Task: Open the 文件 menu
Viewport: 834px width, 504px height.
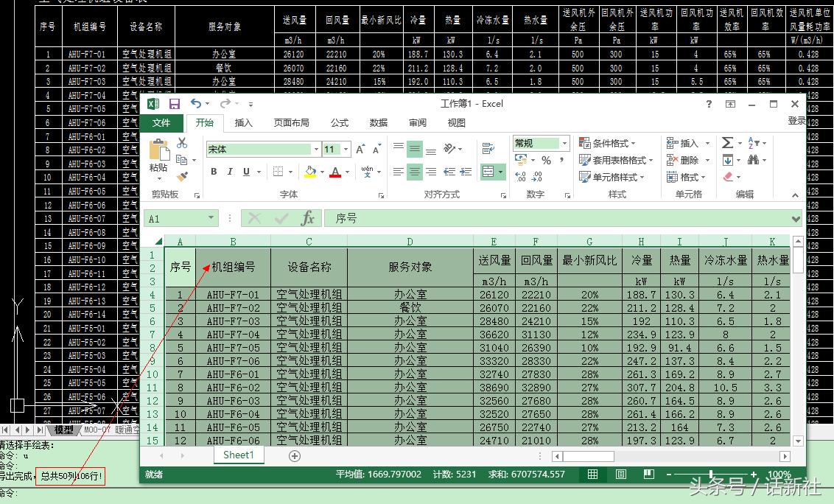Action: click(161, 123)
